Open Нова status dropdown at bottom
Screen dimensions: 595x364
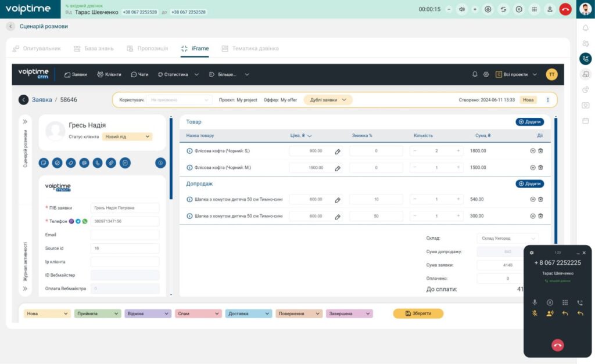46,313
